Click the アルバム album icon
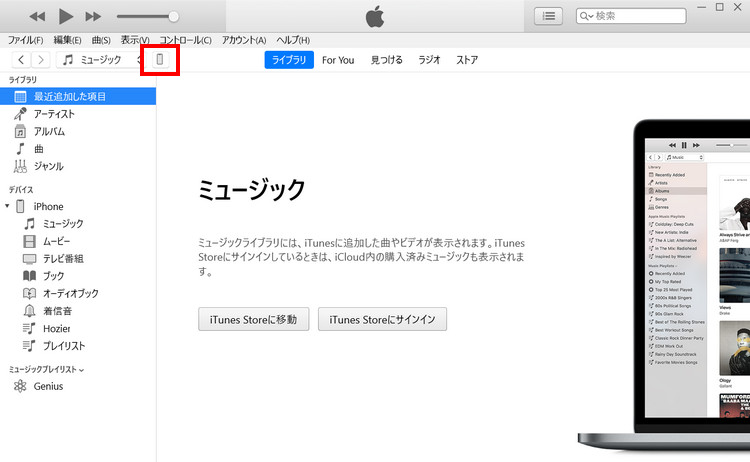The image size is (750, 462). 20,132
